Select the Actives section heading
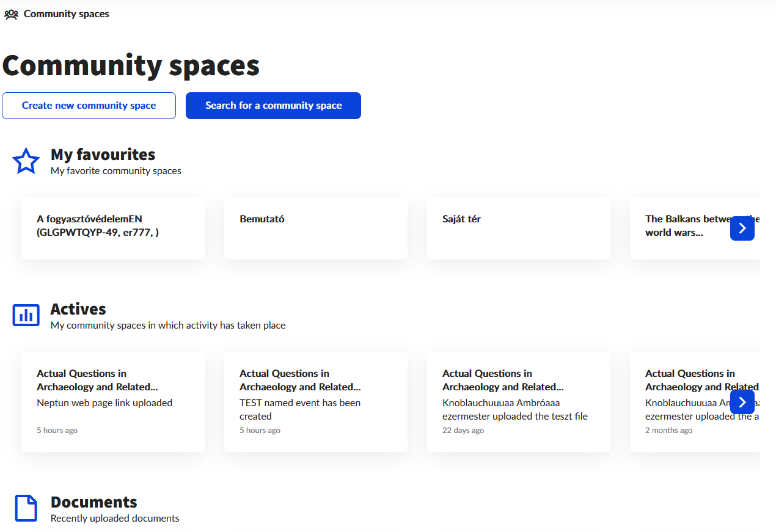This screenshot has height=532, width=776. click(x=78, y=309)
